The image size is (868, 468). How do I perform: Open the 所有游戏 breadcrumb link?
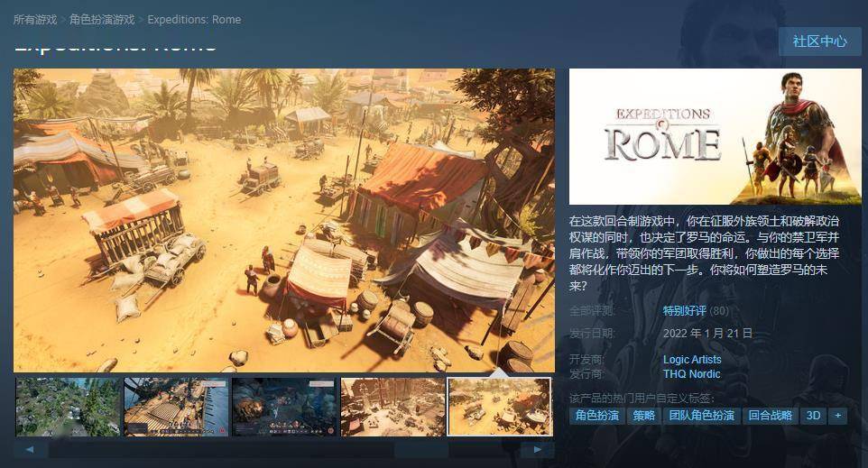[35, 20]
